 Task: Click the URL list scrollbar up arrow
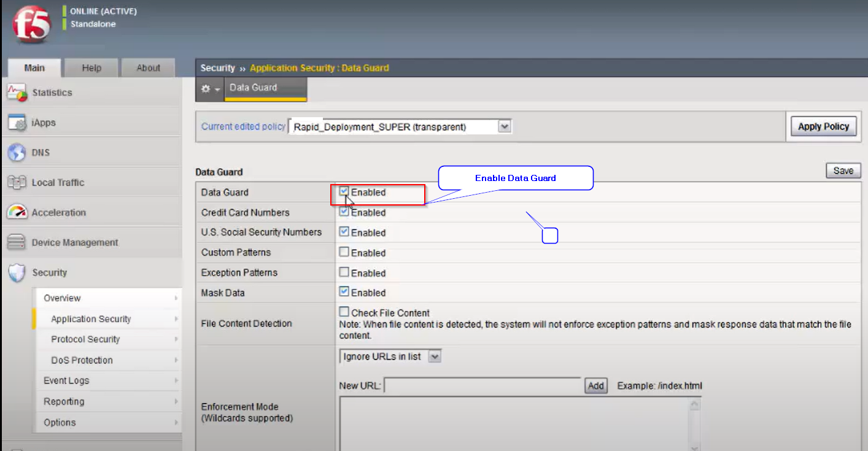pos(694,404)
